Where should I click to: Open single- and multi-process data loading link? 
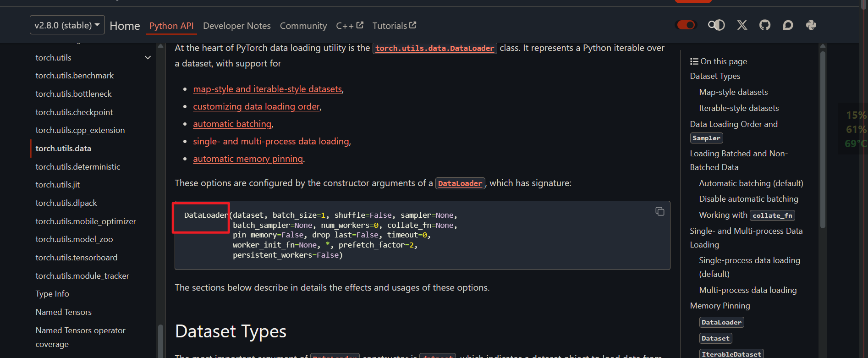pyautogui.click(x=271, y=141)
